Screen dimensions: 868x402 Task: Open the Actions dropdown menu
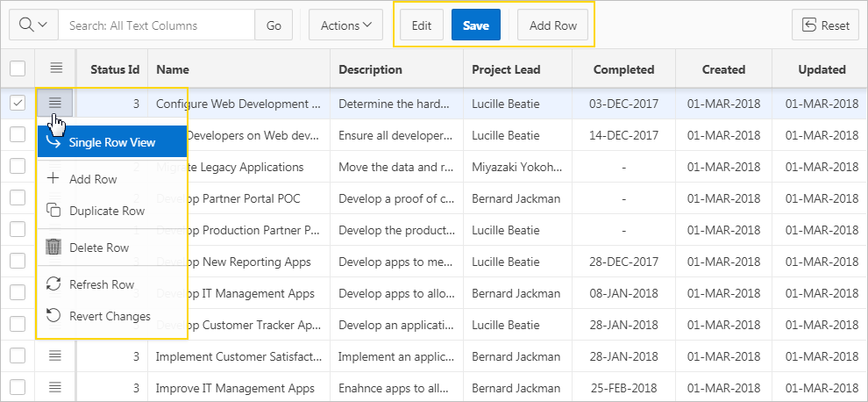pyautogui.click(x=345, y=25)
